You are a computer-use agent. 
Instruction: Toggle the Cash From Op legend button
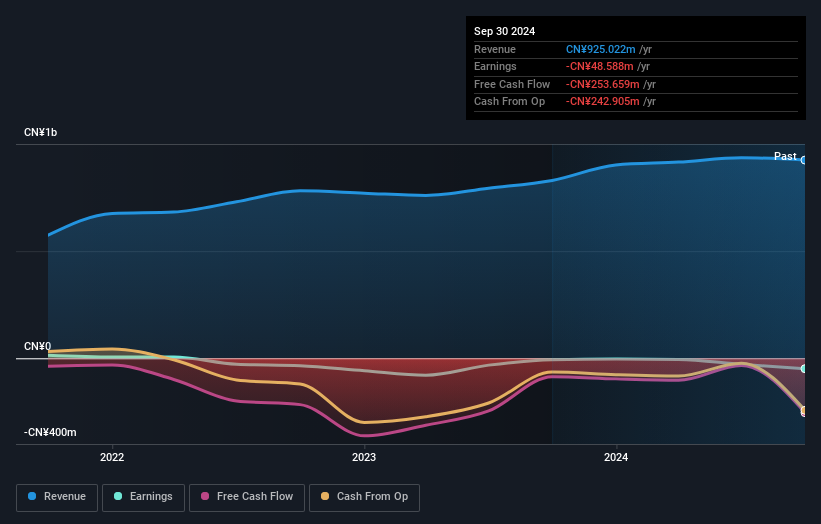click(364, 497)
